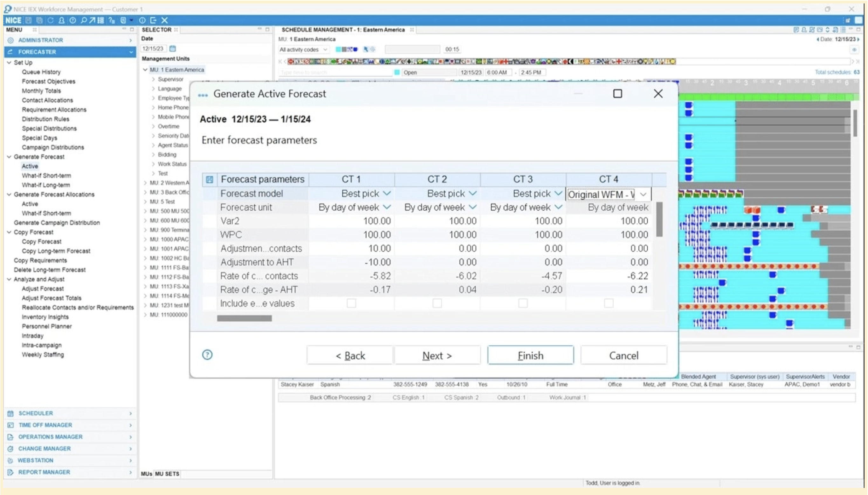Check Include values checkbox for CT 1

tap(351, 303)
